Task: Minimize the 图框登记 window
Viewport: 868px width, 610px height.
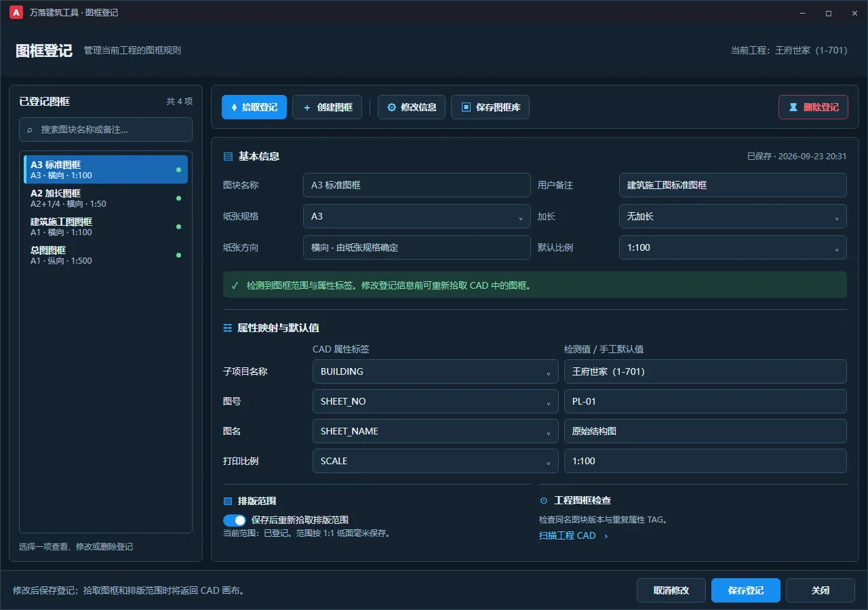Action: tap(803, 13)
